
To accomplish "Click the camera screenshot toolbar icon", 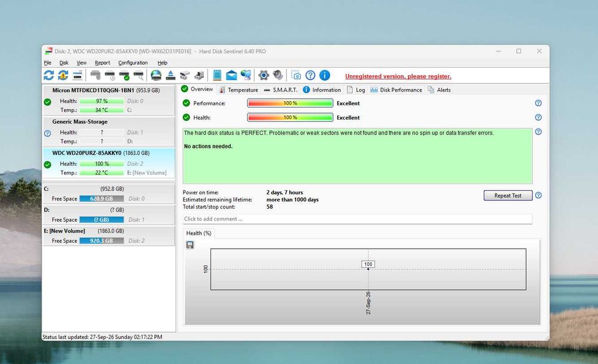I will (296, 75).
